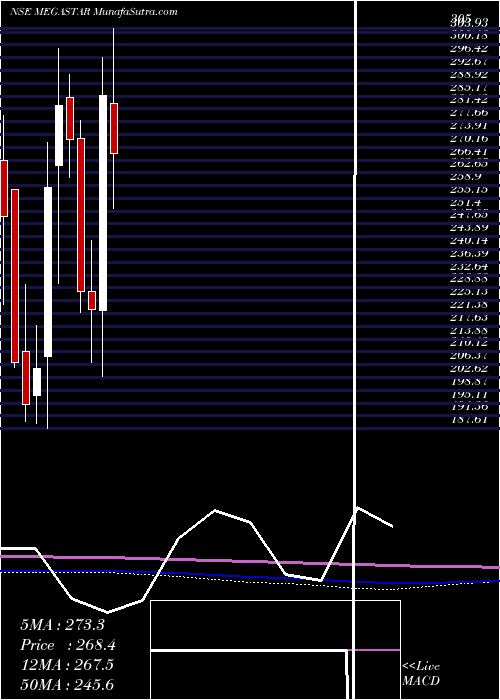Click the 240.14 axis label
Screen dimensions: 500x700
point(469,241)
